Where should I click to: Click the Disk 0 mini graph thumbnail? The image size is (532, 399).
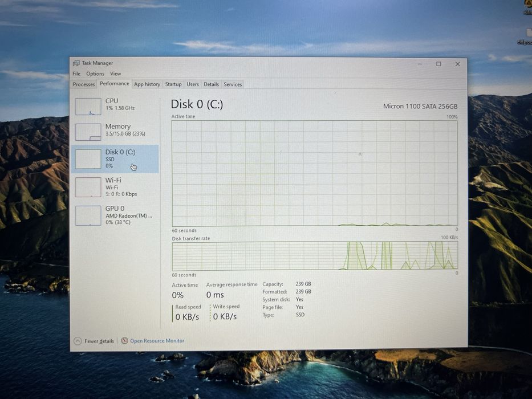tap(88, 159)
